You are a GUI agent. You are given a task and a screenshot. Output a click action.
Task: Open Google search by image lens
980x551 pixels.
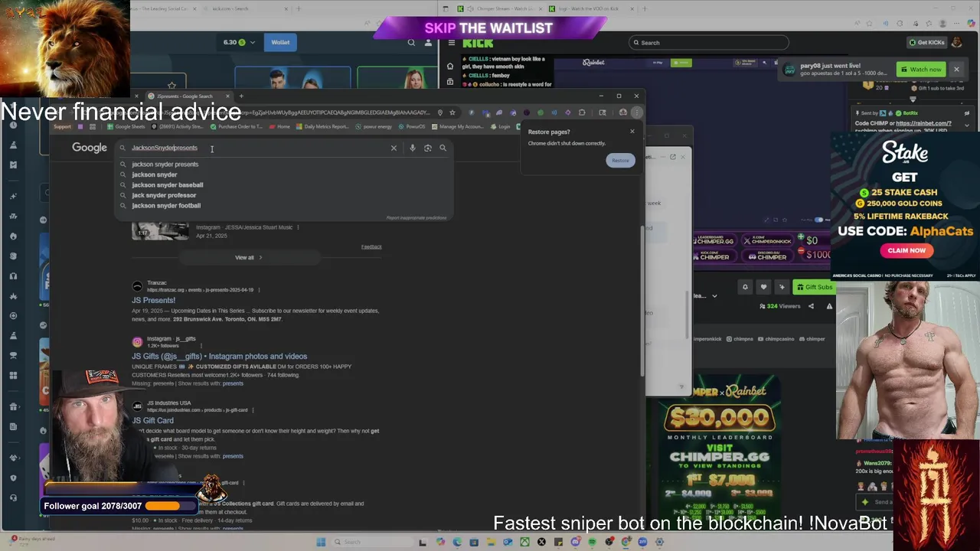(427, 148)
